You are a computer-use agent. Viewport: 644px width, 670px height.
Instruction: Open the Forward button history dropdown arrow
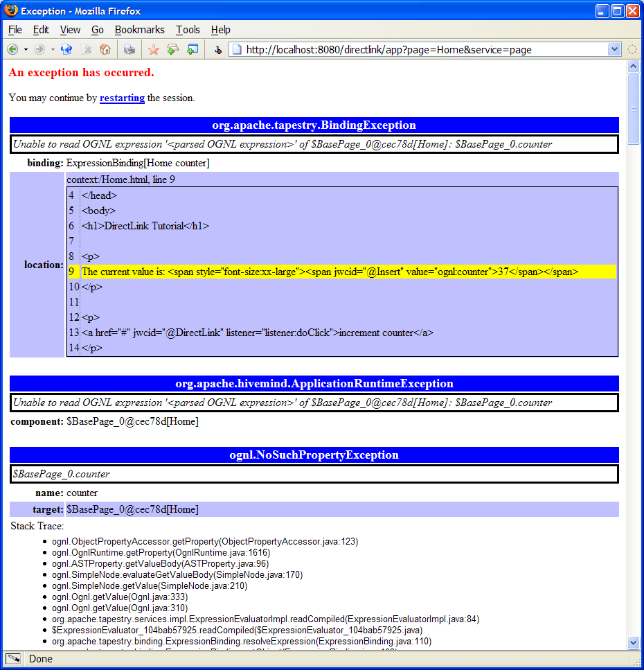pyautogui.click(x=53, y=49)
